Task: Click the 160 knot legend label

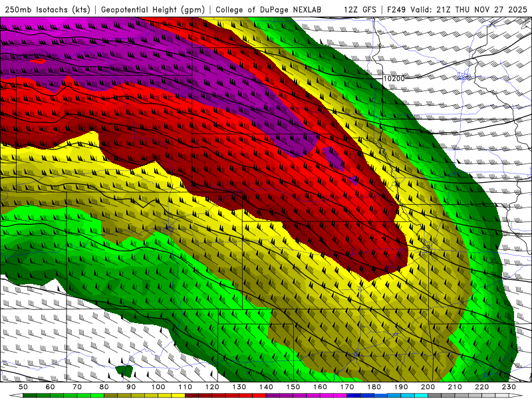Action: [320, 387]
